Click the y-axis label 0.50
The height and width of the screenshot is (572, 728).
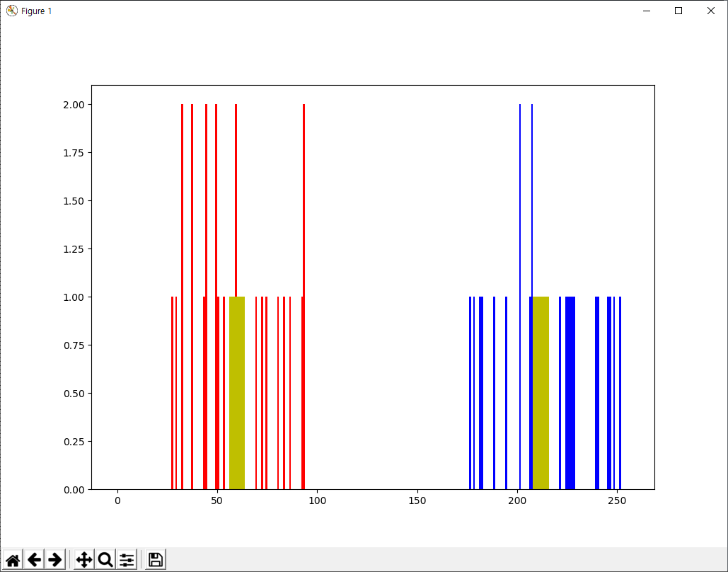(74, 394)
